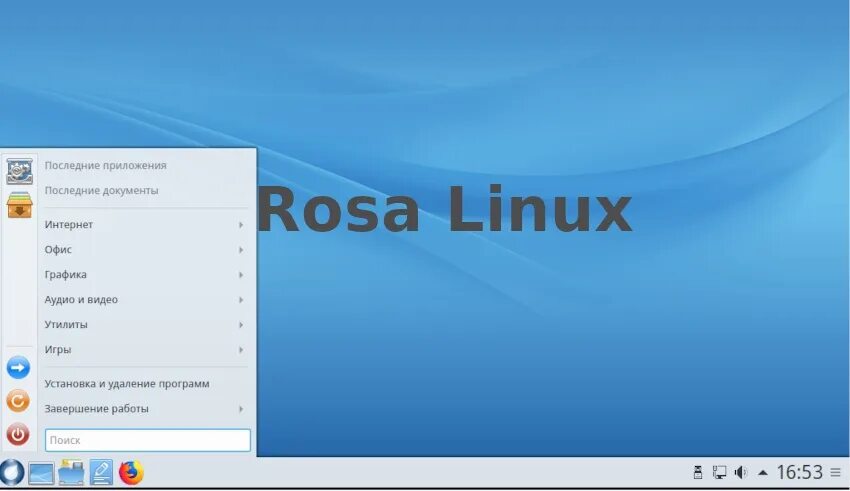
Task: Expand arrow next to Игры
Action: (241, 349)
